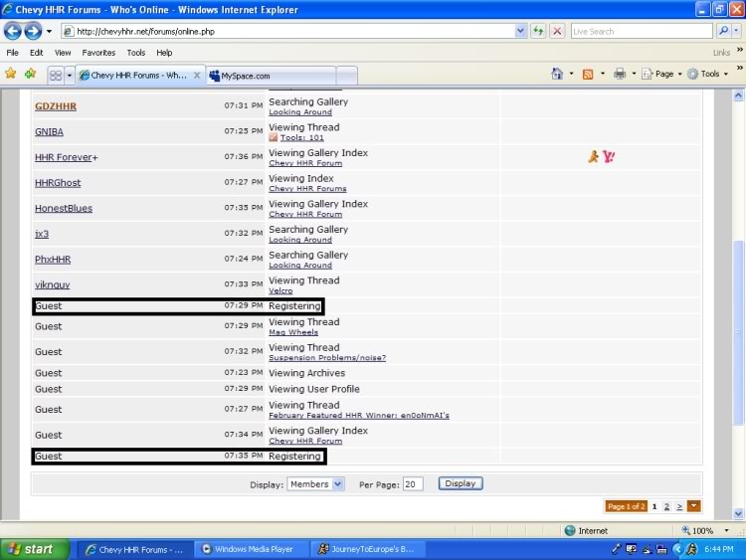
Task: Switch to Windows Media Player taskbar button
Action: pyautogui.click(x=253, y=549)
